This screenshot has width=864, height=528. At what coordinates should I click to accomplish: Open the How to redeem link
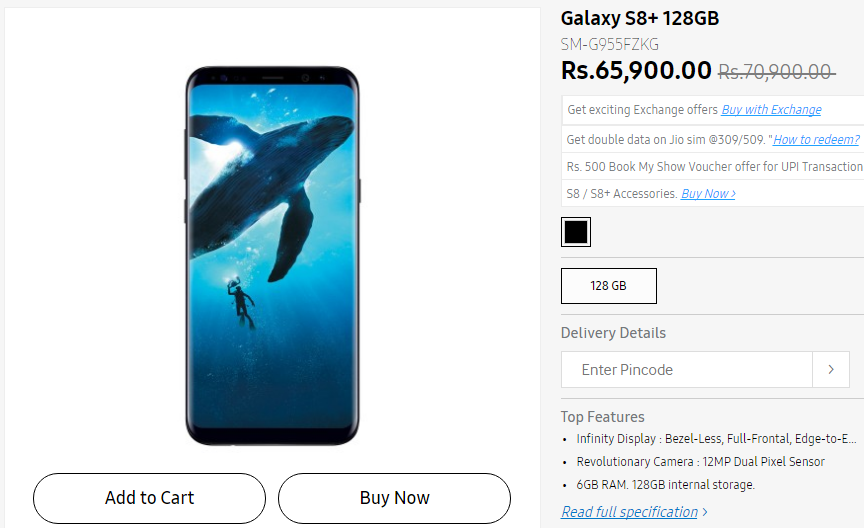coord(816,139)
